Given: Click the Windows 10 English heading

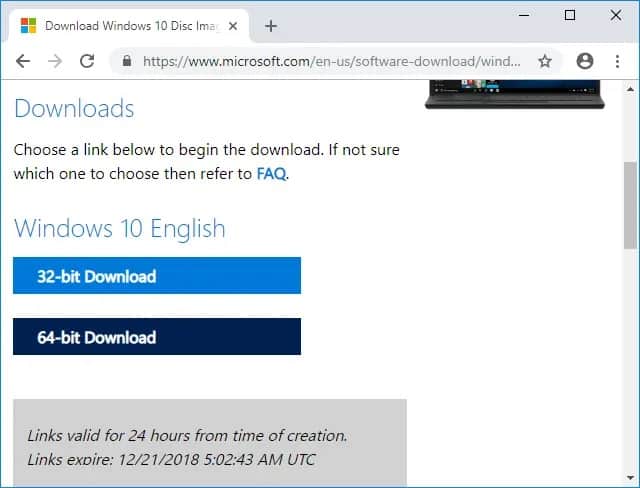Looking at the screenshot, I should pos(120,228).
